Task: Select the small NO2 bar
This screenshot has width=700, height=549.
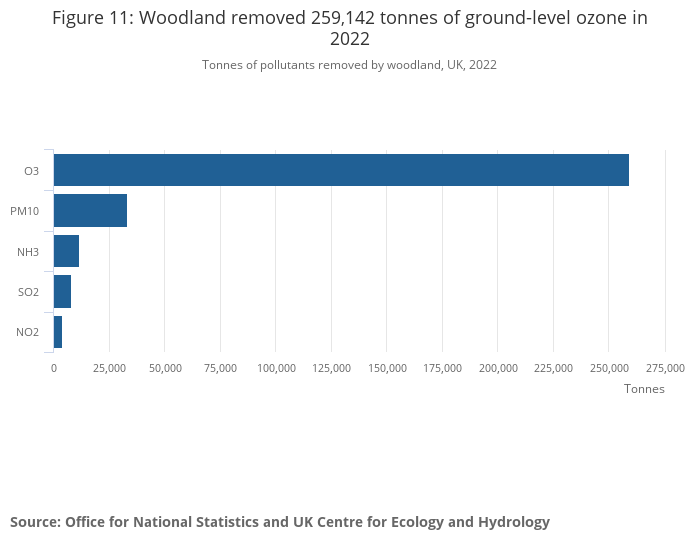Action: point(58,332)
